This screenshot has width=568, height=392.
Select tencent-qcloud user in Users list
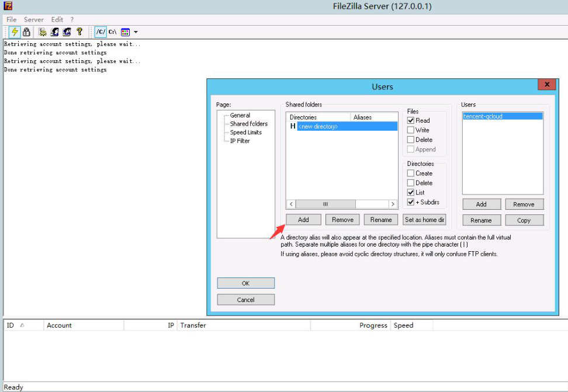coord(483,116)
